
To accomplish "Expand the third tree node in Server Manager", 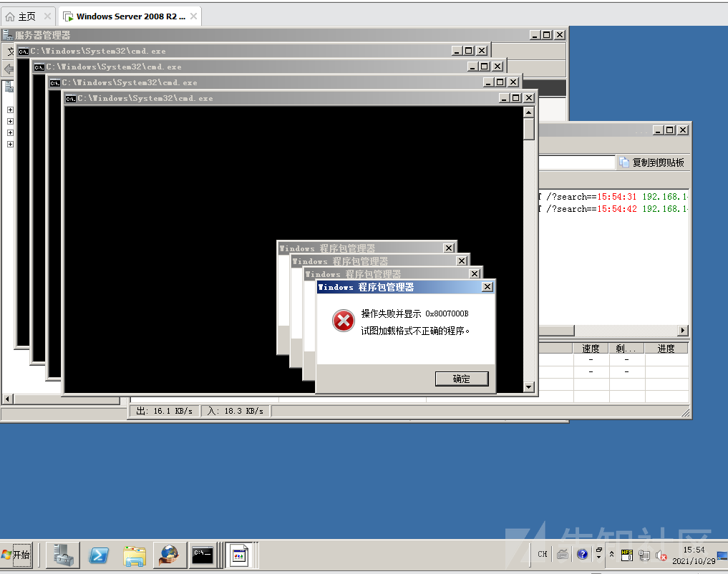I will click(x=10, y=132).
